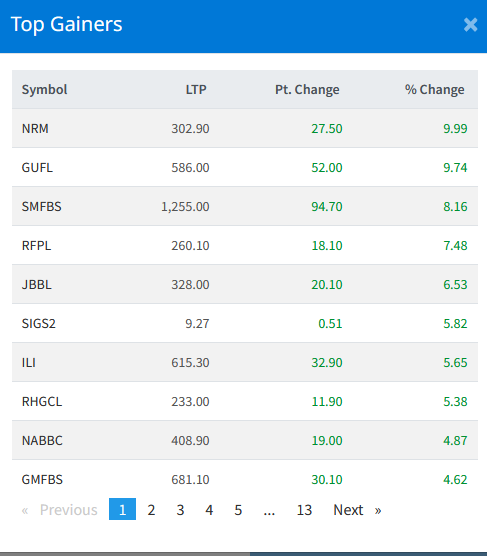Select the SMFBS symbol row
This screenshot has width=487, height=556.
(x=245, y=206)
